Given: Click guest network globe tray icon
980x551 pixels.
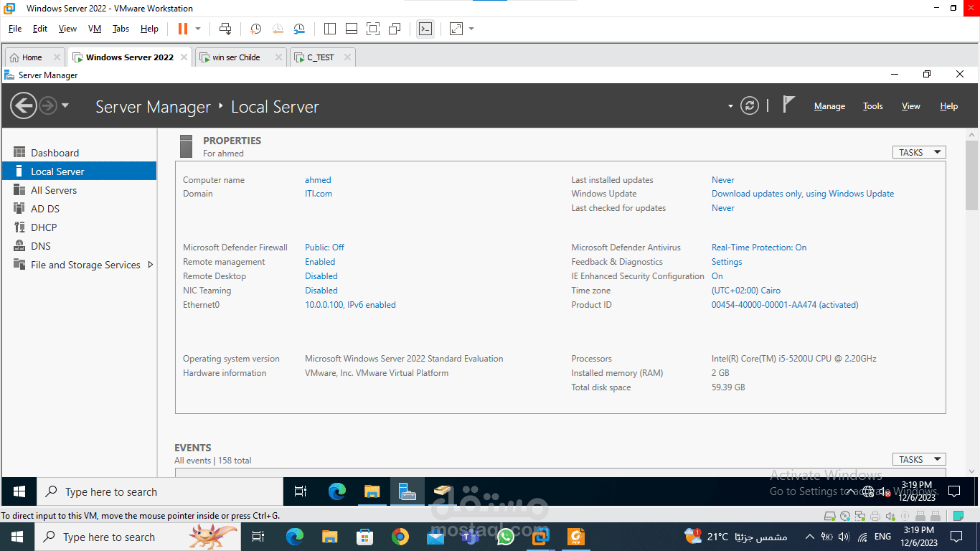Looking at the screenshot, I should pyautogui.click(x=867, y=492).
